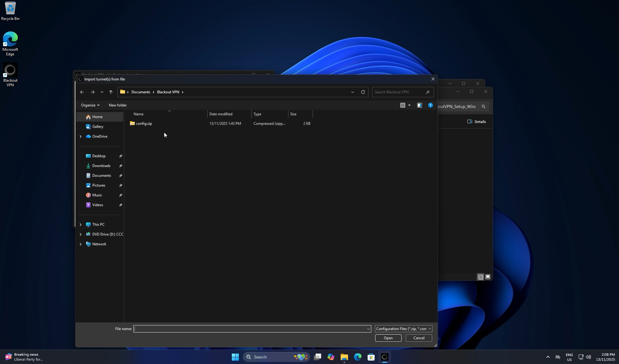Cancel the import dialog
This screenshot has height=364, width=619.
tap(418, 338)
